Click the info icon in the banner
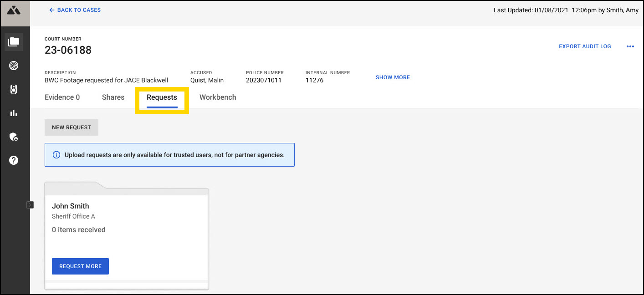 click(x=56, y=154)
